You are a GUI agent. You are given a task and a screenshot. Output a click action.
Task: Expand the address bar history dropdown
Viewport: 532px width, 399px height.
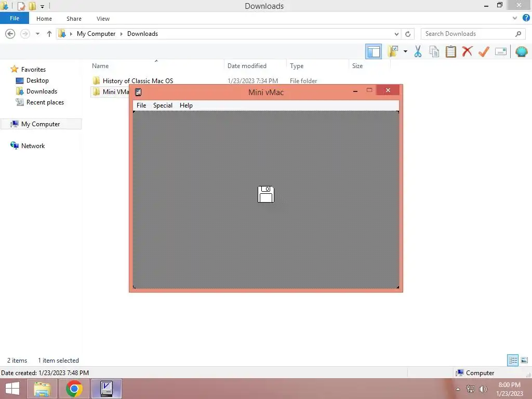click(x=396, y=34)
